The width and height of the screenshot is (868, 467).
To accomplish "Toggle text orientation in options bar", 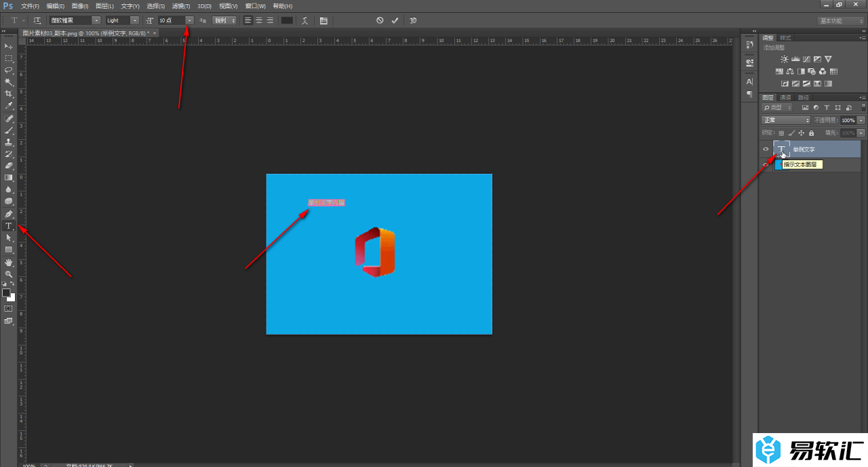I will point(37,20).
